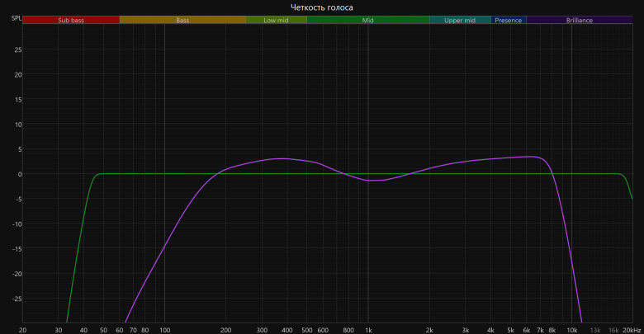Click the 1k frequency label
This screenshot has width=644, height=334.
pos(368,330)
